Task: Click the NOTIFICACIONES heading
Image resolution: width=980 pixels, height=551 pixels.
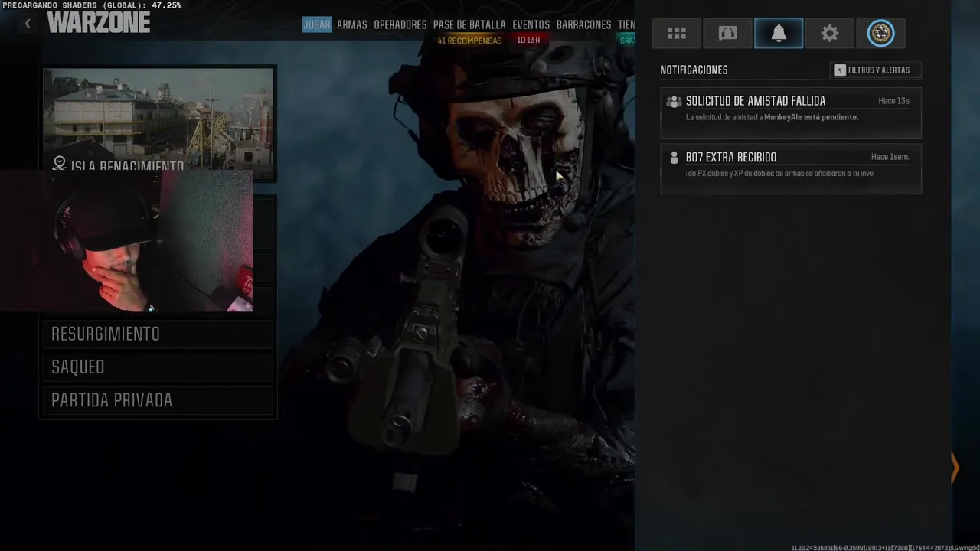Action: pos(694,70)
